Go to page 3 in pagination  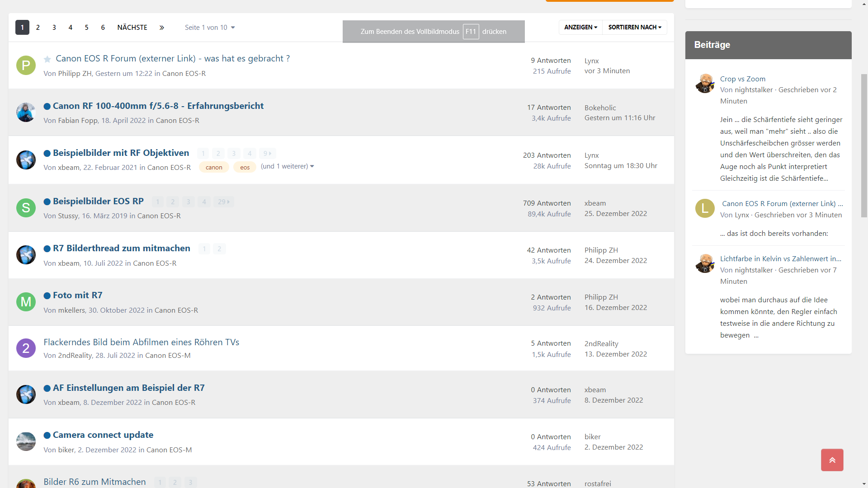tap(54, 28)
